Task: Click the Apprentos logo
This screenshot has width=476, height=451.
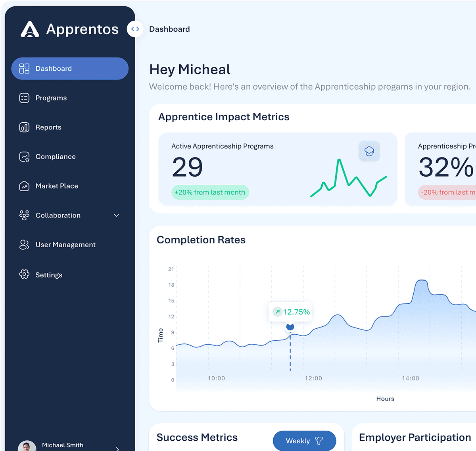Action: (x=29, y=29)
